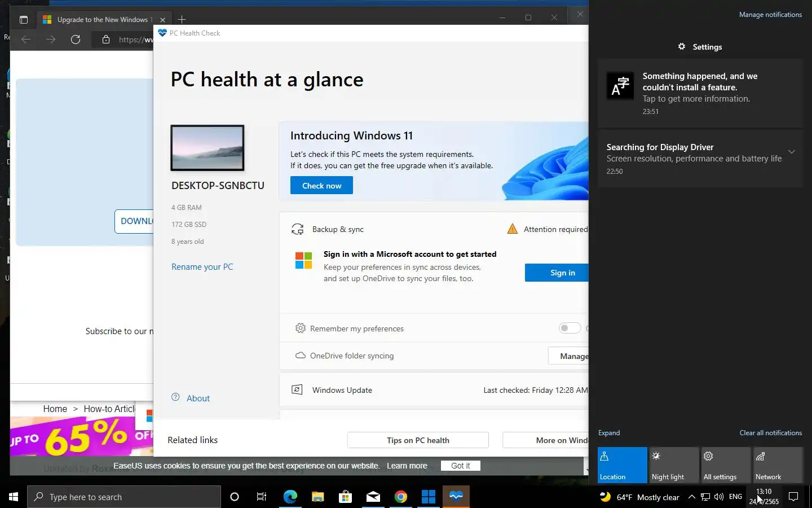The image size is (812, 508).
Task: Open the couldn't install a feature notification
Action: click(x=700, y=93)
